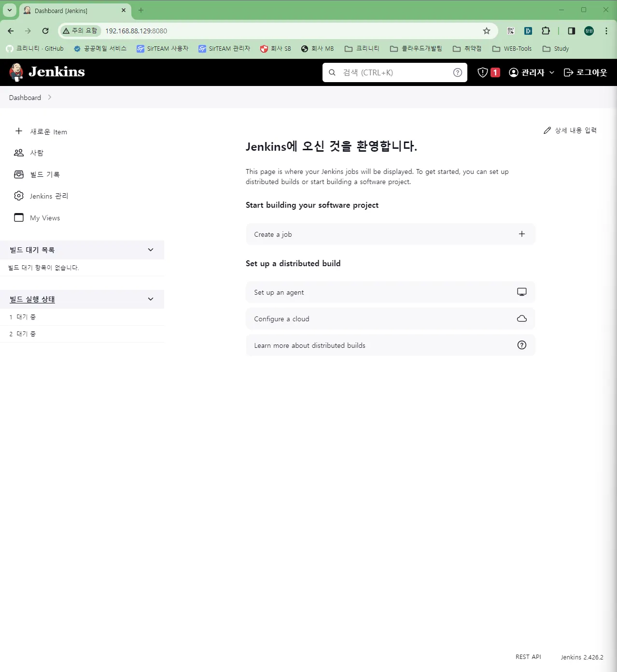Collapse the 빌드 대기 목록 panel chevron
The height and width of the screenshot is (672, 617).
pyautogui.click(x=151, y=250)
